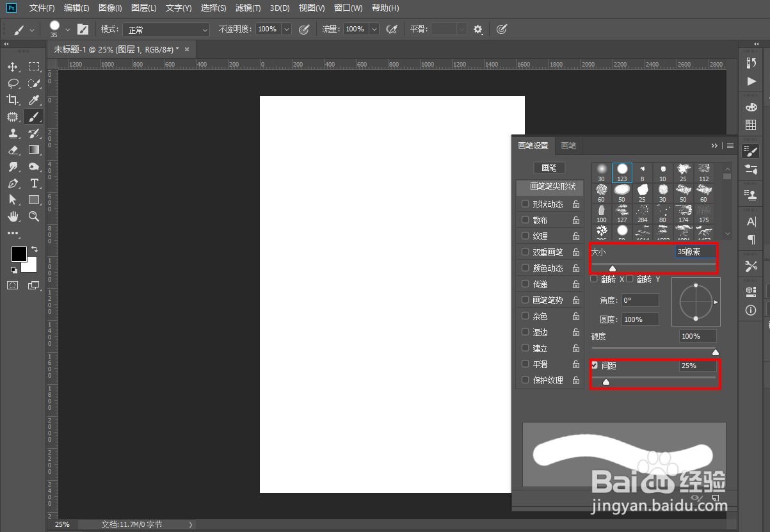Select the 123 brush tip thumbnail
The height and width of the screenshot is (532, 770).
622,173
